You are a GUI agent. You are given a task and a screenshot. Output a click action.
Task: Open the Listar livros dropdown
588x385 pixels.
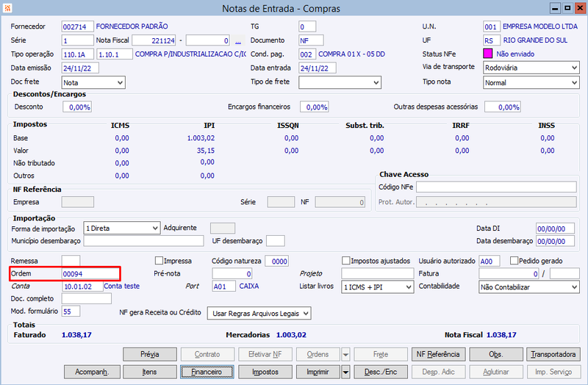click(378, 287)
